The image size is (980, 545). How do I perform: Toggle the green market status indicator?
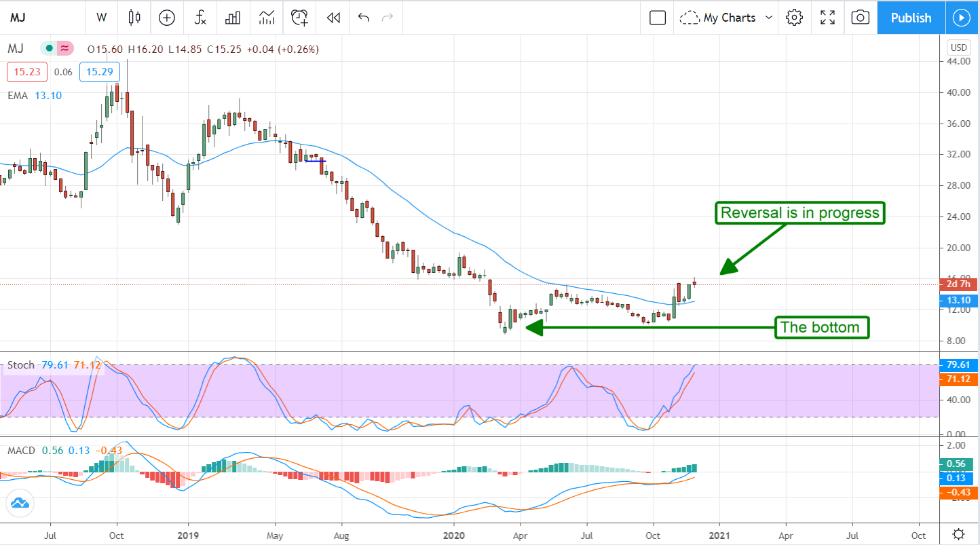tap(48, 48)
